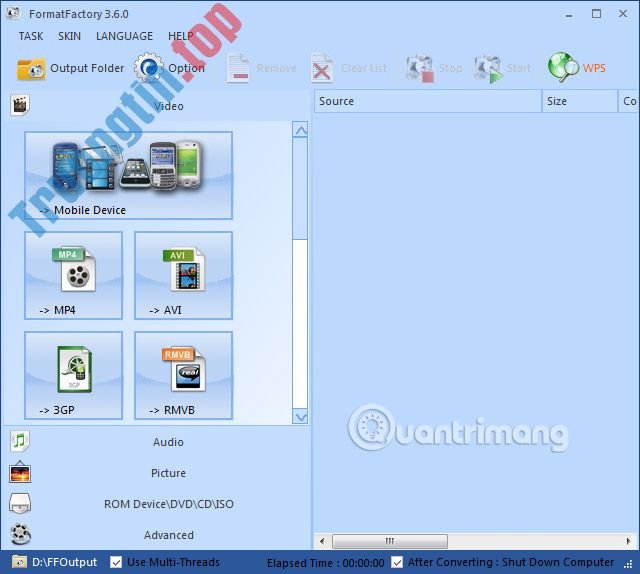Click the Remove task icon
This screenshot has width=640, height=574.
click(x=238, y=68)
